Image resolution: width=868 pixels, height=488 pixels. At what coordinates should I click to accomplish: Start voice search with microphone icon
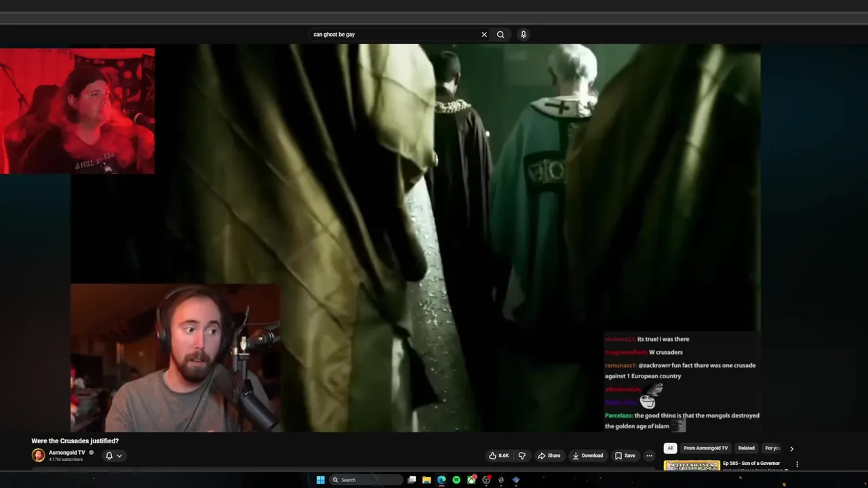click(x=523, y=35)
